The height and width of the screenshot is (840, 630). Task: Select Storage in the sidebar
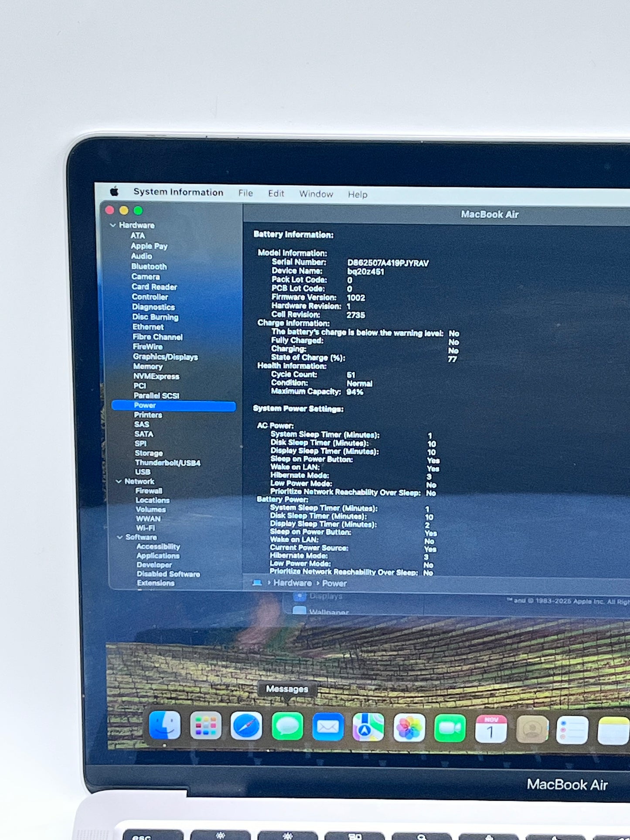click(149, 453)
